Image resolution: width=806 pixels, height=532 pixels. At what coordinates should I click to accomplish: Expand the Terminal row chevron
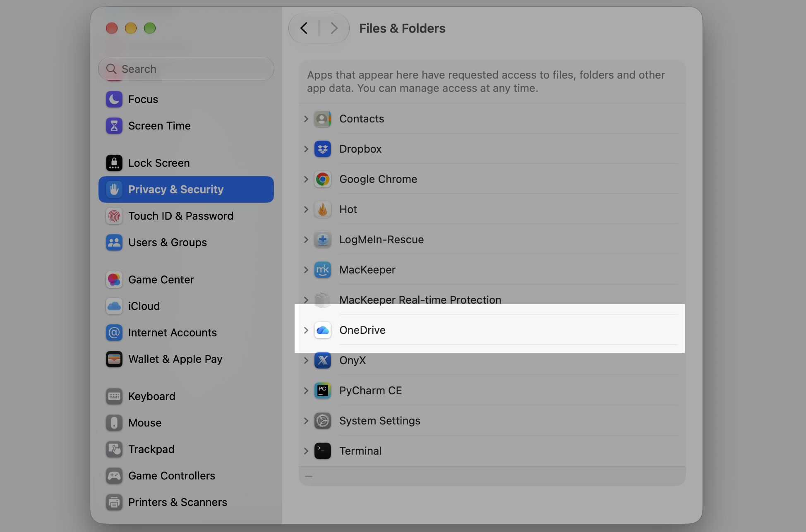coord(306,451)
